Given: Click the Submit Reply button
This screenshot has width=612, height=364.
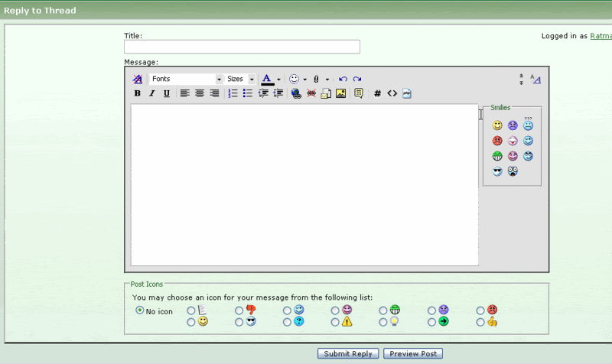Looking at the screenshot, I should pyautogui.click(x=348, y=353).
